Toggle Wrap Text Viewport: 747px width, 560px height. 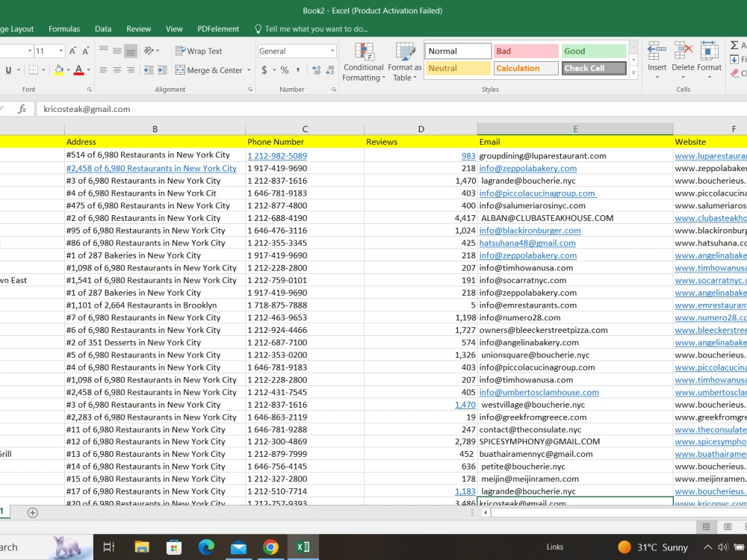tap(199, 51)
